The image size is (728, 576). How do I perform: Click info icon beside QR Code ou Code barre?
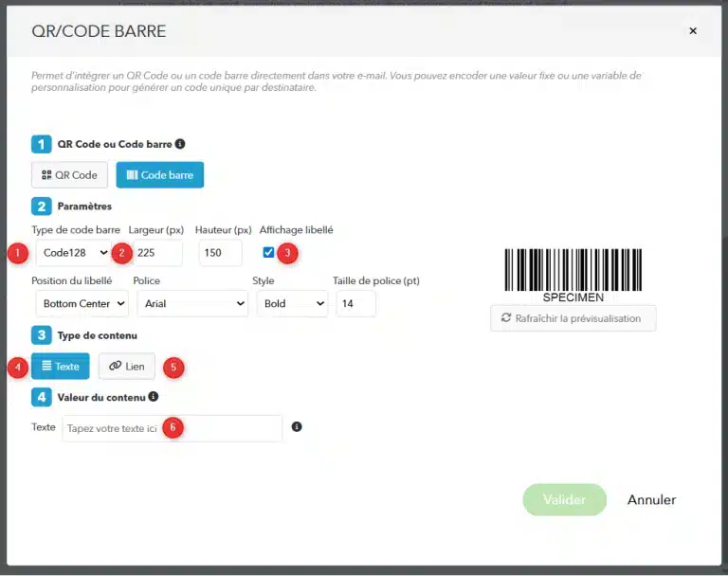180,144
